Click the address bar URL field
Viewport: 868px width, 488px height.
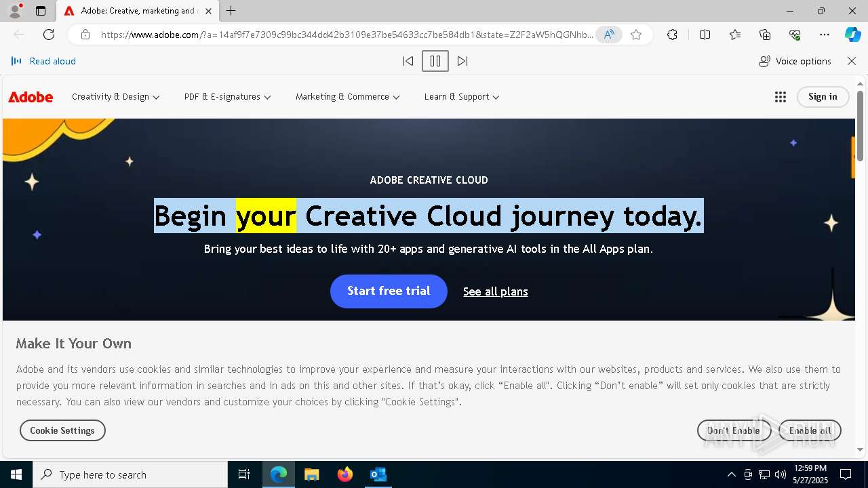click(x=347, y=35)
